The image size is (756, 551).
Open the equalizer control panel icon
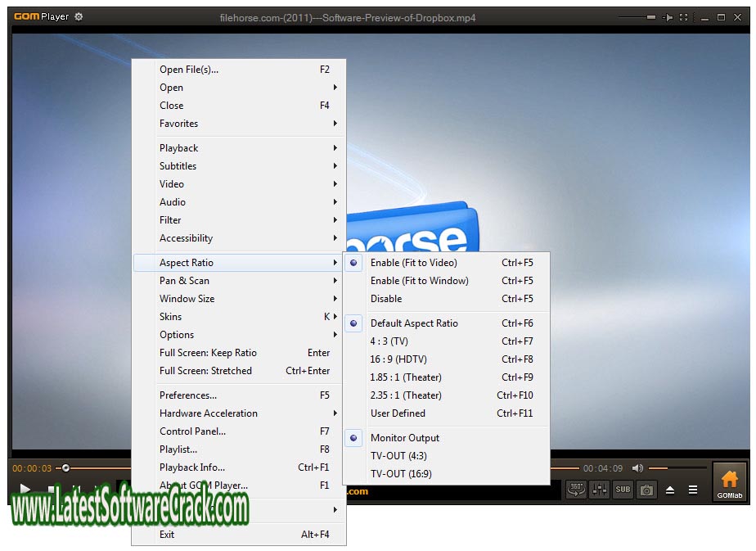(x=599, y=490)
